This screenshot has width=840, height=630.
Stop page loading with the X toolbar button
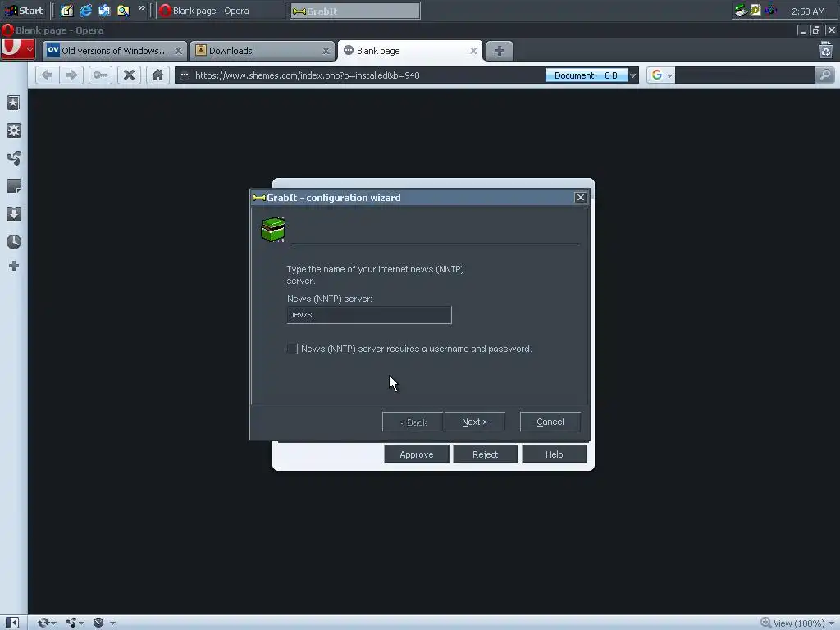[x=129, y=75]
